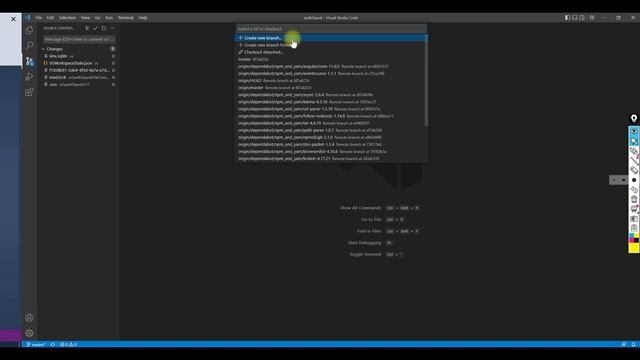Click the trash can on annotation toolbar
The height and width of the screenshot is (360, 640).
tap(633, 199)
